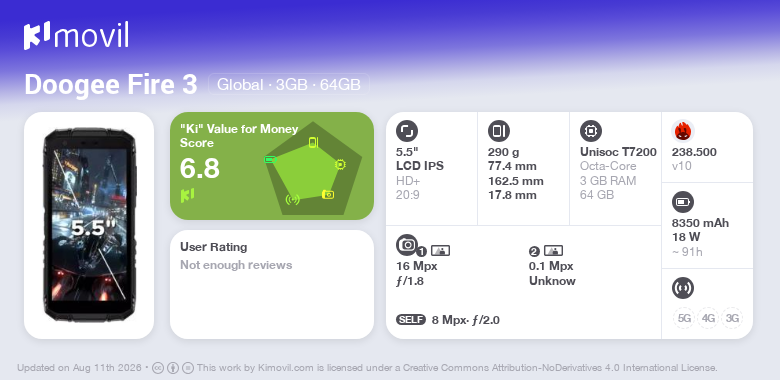This screenshot has height=380, width=780.
Task: Click the screen size icon
Action: click(x=407, y=131)
